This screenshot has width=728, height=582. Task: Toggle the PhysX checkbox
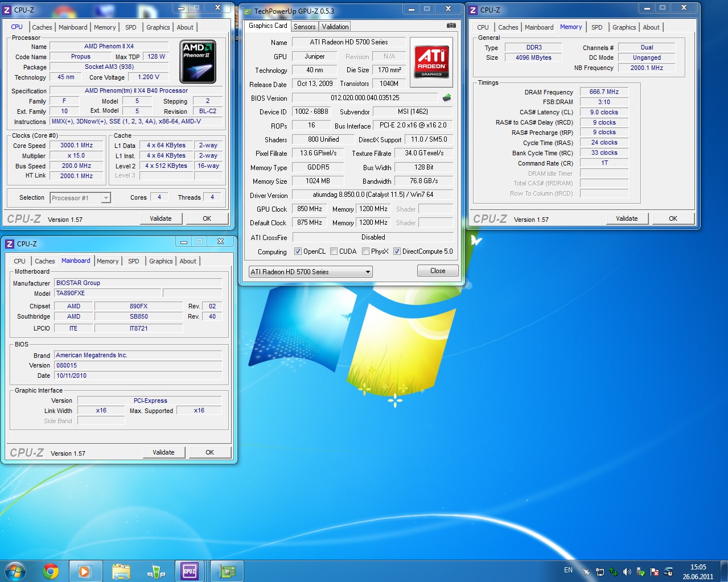pos(365,251)
